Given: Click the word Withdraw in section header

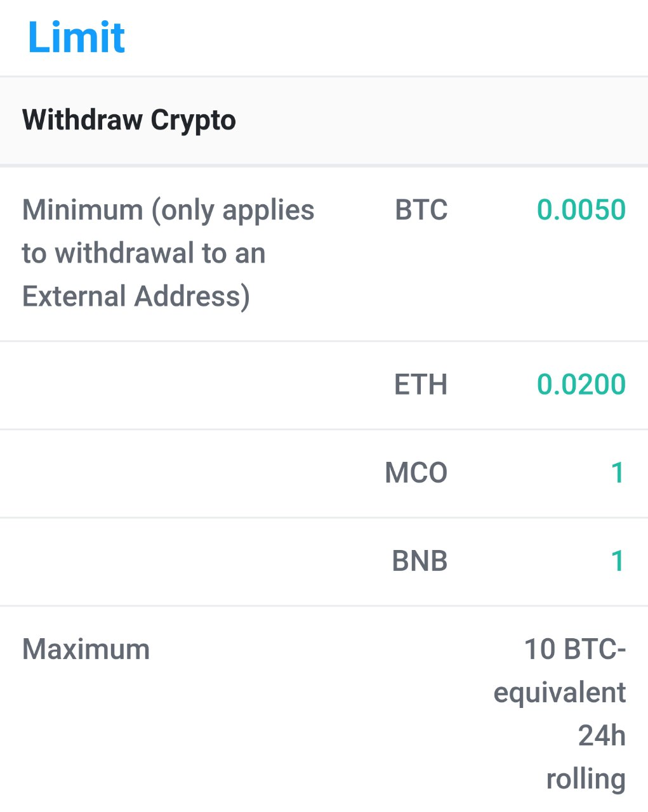Looking at the screenshot, I should 83,120.
